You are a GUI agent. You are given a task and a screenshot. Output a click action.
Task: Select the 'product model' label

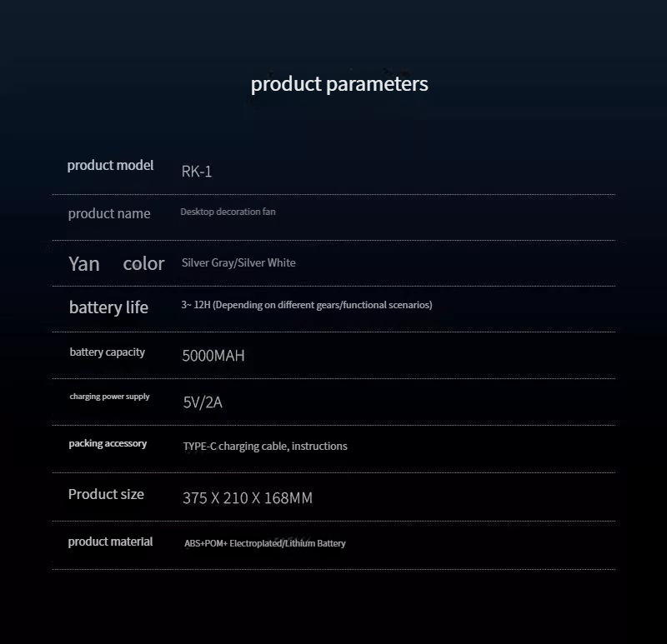pos(110,165)
